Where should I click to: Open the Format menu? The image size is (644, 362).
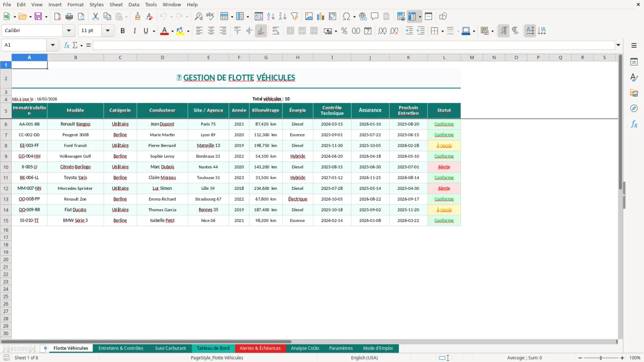click(75, 4)
